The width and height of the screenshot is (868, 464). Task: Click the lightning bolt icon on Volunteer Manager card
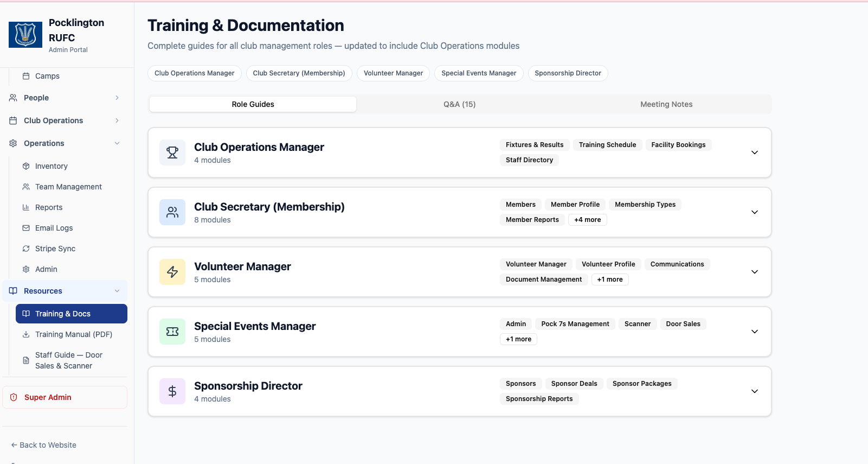click(x=172, y=272)
